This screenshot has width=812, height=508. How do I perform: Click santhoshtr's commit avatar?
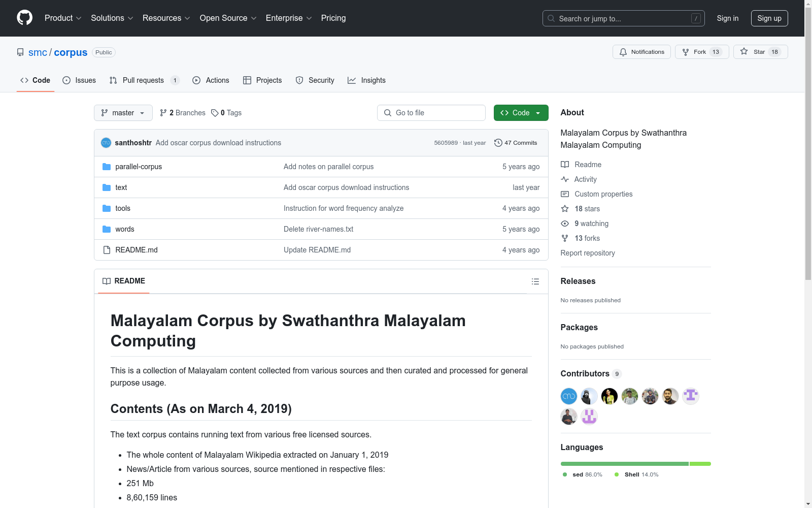106,143
